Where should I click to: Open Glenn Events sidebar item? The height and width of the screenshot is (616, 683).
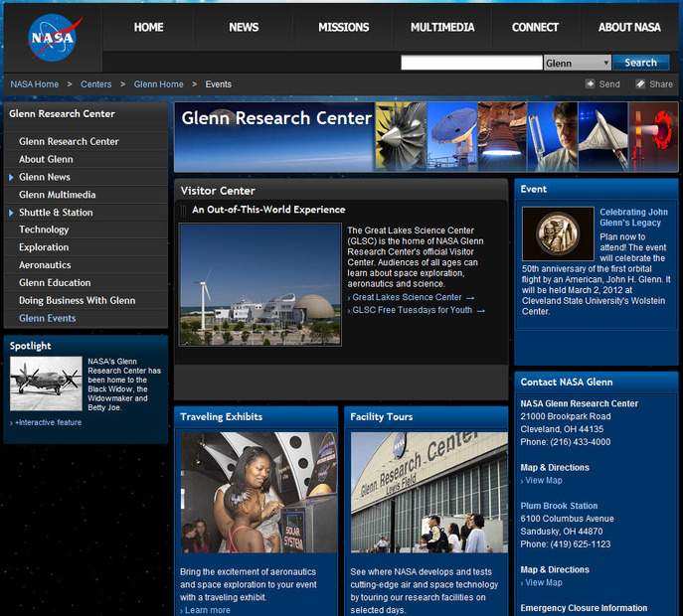[x=47, y=318]
